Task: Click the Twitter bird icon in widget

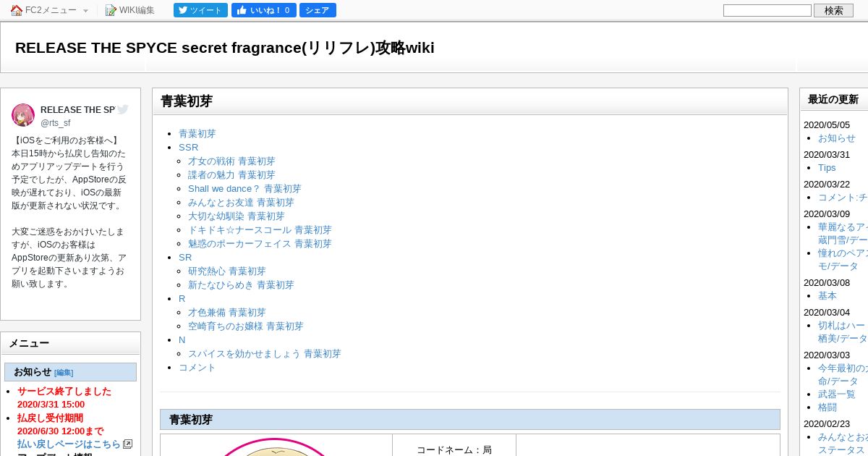Action: (x=123, y=110)
